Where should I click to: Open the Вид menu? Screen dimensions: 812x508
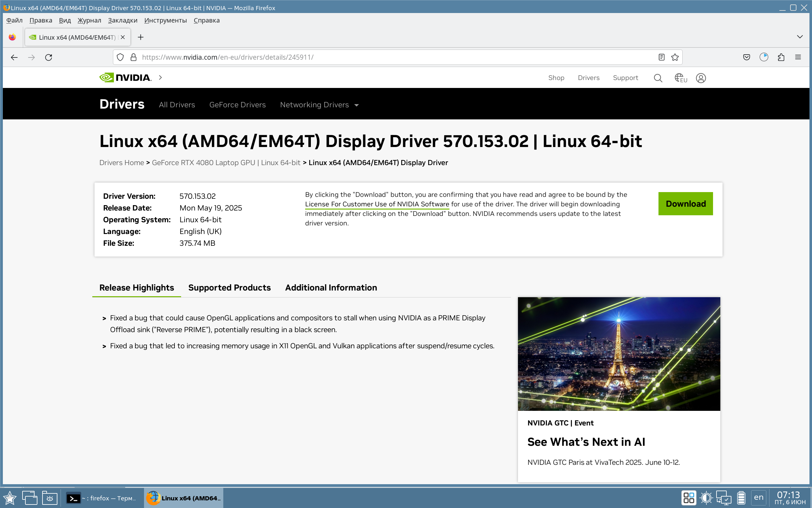(x=65, y=20)
